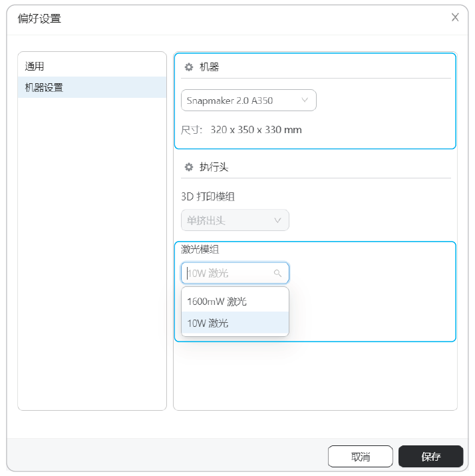
Task: Open the disabled 单挤出头 dropdown
Action: pyautogui.click(x=235, y=220)
